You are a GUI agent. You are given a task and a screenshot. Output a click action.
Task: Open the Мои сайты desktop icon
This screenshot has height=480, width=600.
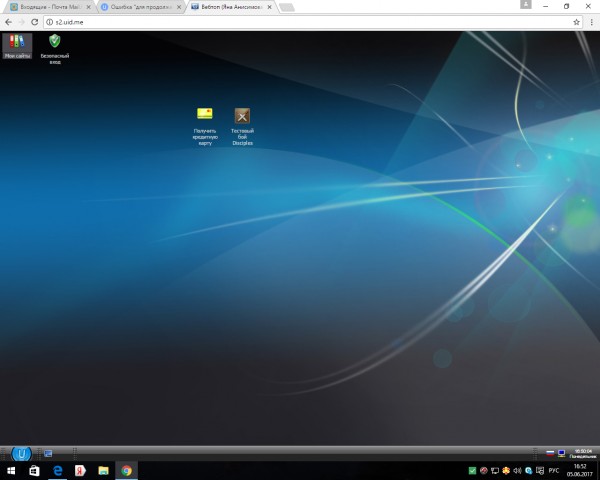(17, 46)
